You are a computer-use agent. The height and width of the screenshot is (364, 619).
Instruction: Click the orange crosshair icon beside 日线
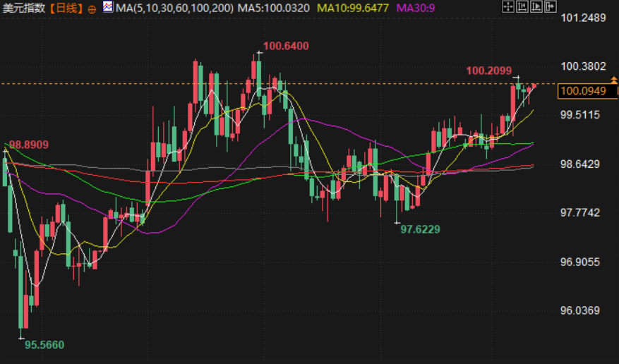(92, 9)
